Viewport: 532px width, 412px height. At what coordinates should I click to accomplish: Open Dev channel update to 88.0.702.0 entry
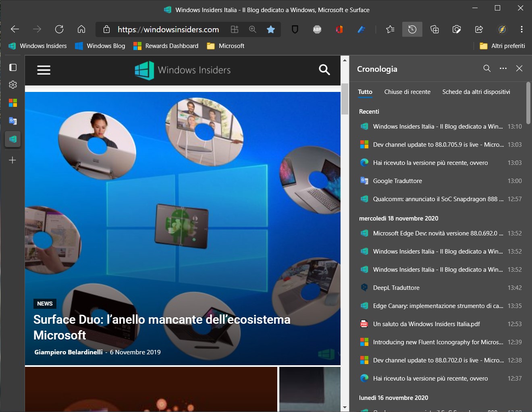440,360
